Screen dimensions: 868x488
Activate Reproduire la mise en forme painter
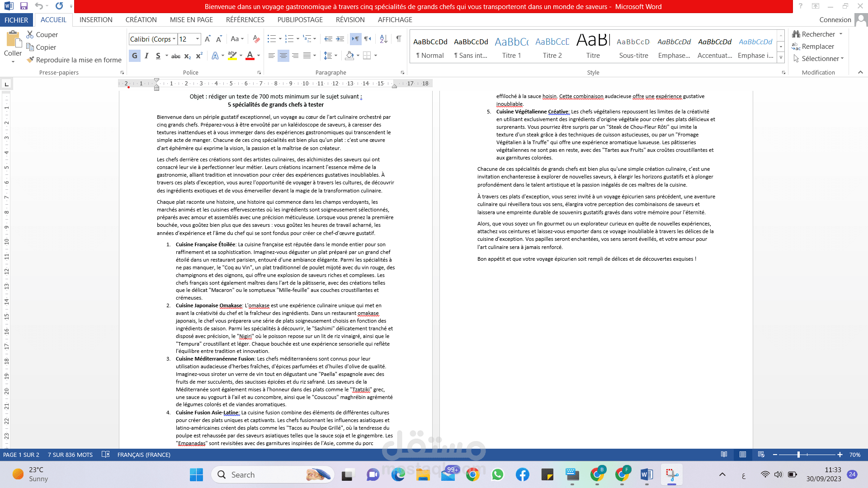point(74,60)
